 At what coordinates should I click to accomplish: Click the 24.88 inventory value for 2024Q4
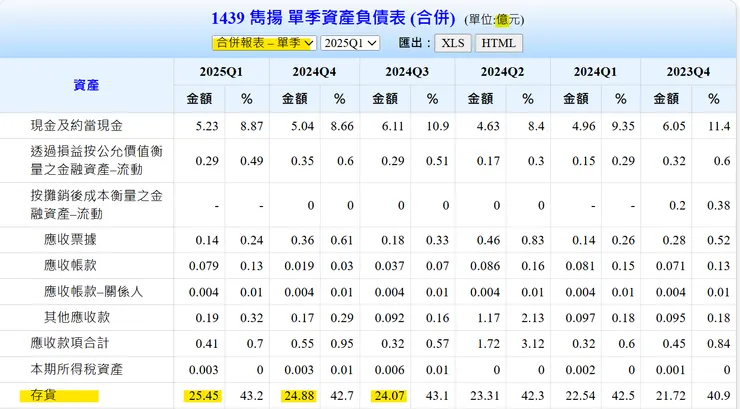(299, 395)
